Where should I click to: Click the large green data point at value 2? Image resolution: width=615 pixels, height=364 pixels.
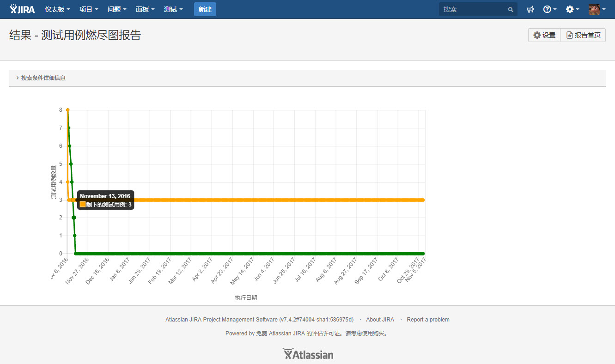point(74,218)
